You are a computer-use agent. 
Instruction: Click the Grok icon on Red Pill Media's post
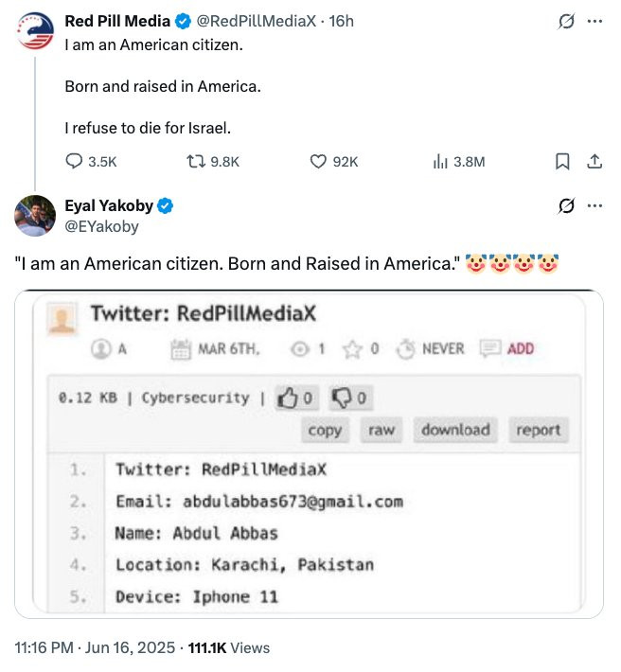567,21
